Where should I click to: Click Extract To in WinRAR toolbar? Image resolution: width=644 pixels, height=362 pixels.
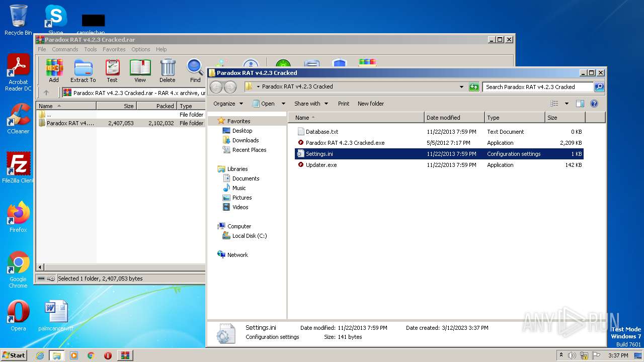point(83,70)
